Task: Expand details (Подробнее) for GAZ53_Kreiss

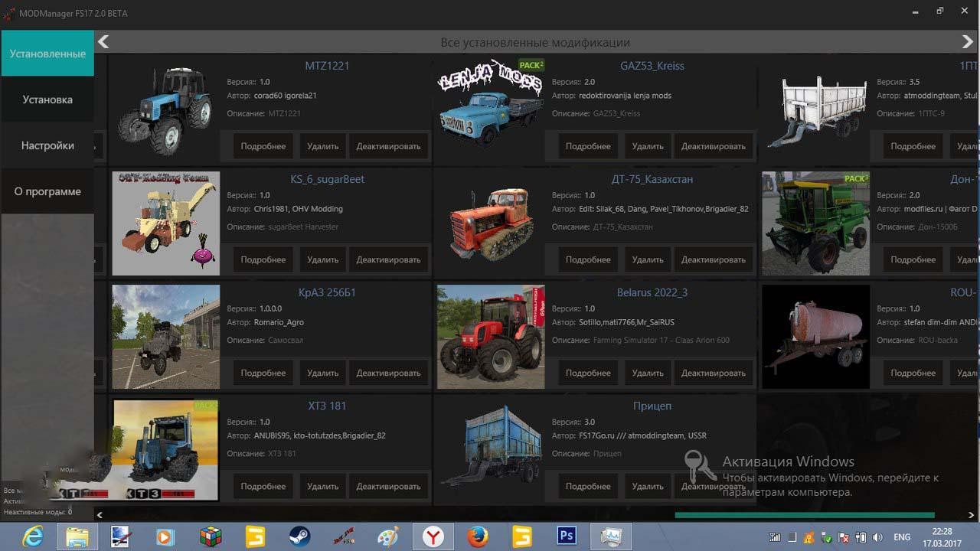Action: [x=588, y=146]
